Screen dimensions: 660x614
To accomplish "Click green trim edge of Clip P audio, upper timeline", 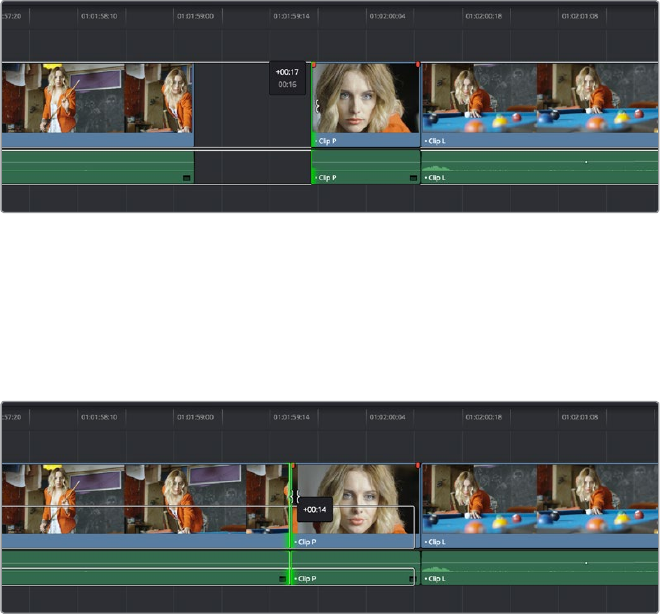I will point(312,167).
